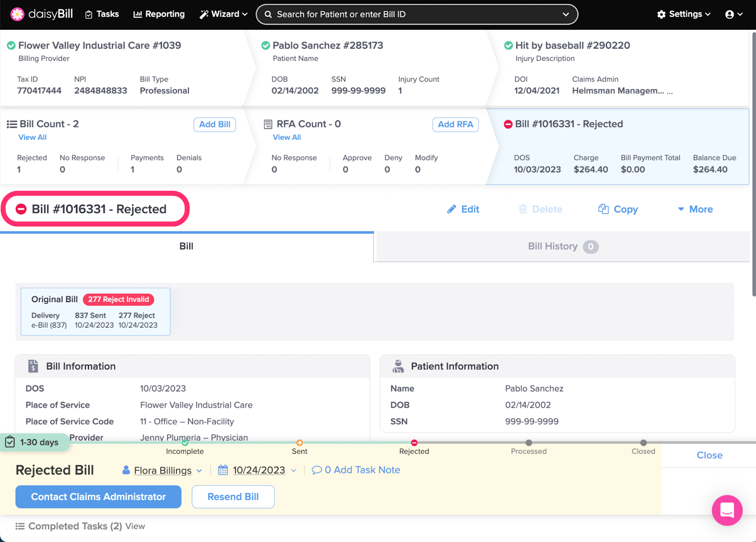Click the green check beside Flower Valley Industrial Care
Screen dimensions: 756x542
pyautogui.click(x=11, y=45)
